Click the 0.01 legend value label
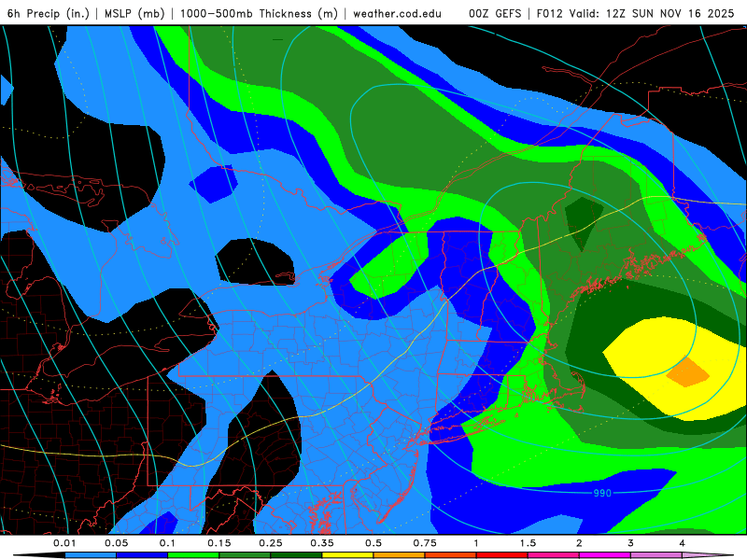 point(64,543)
